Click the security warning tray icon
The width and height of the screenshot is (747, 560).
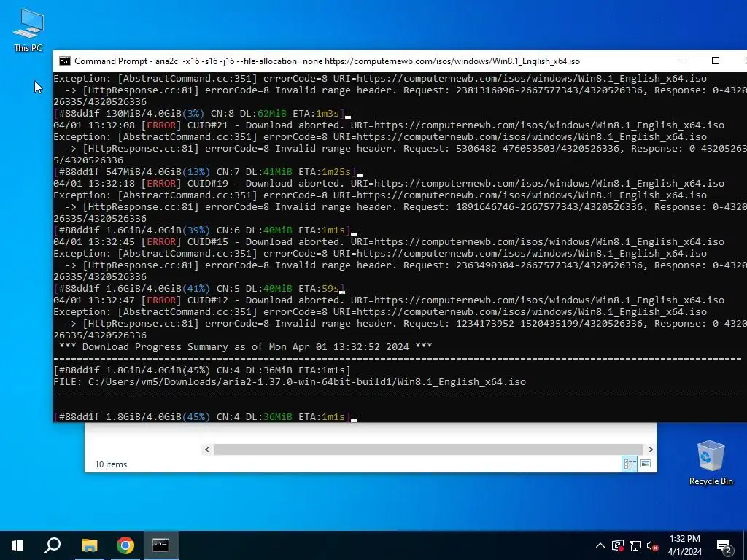click(618, 545)
